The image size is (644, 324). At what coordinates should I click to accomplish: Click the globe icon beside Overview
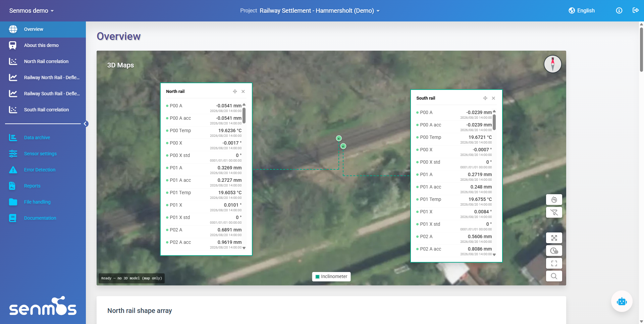point(13,29)
